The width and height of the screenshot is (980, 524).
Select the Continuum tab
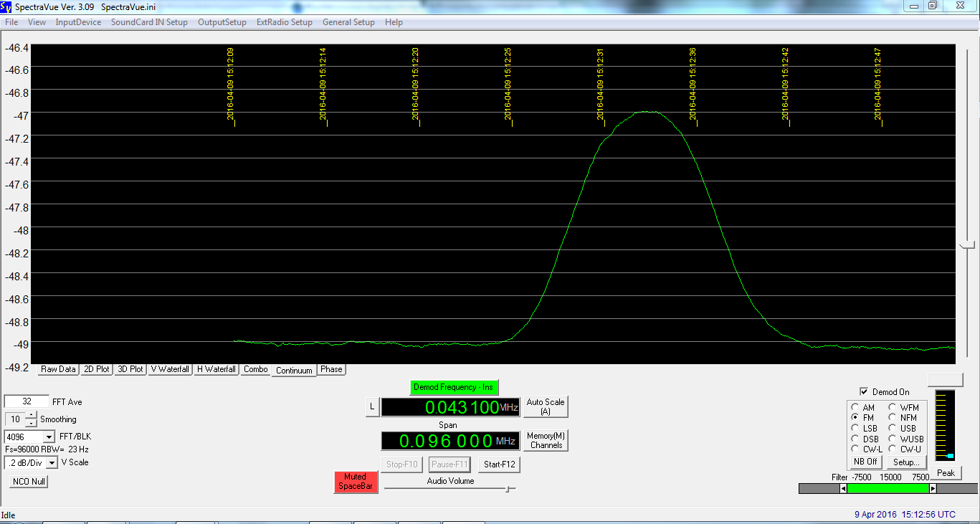(294, 370)
